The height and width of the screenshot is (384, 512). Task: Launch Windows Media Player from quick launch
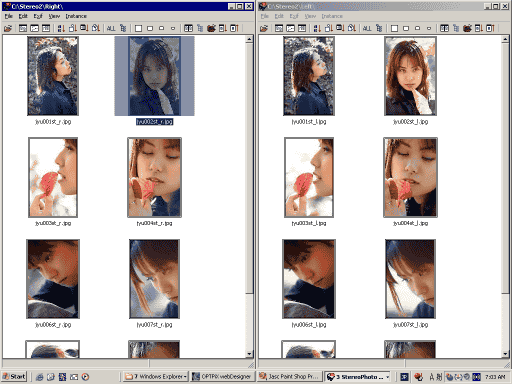pyautogui.click(x=85, y=377)
